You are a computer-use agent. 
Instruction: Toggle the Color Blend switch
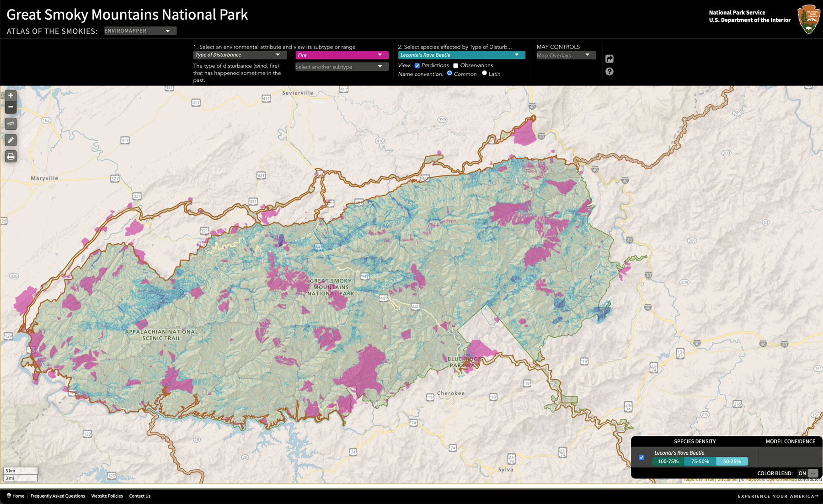coord(807,473)
